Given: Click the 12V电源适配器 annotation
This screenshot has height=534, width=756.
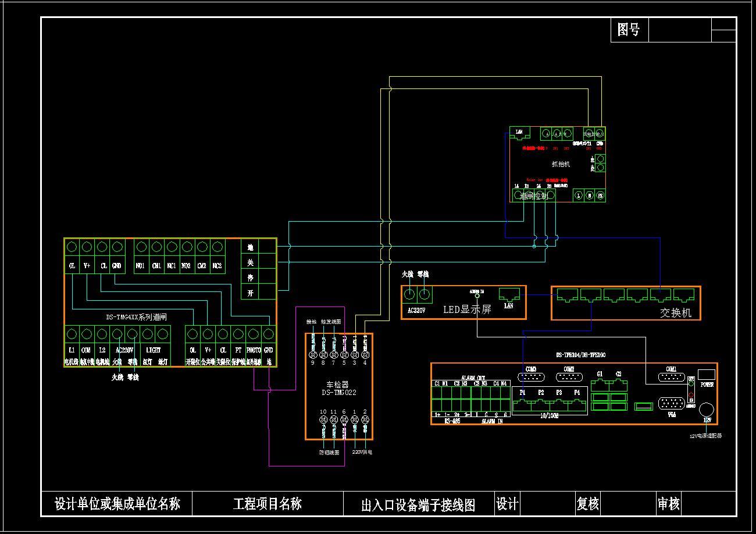Looking at the screenshot, I should pyautogui.click(x=706, y=436).
